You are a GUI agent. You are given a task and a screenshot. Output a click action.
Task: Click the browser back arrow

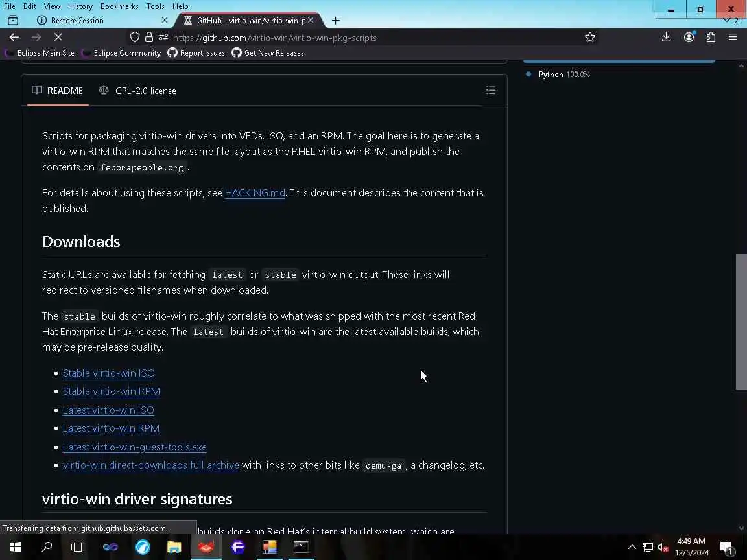tap(14, 37)
